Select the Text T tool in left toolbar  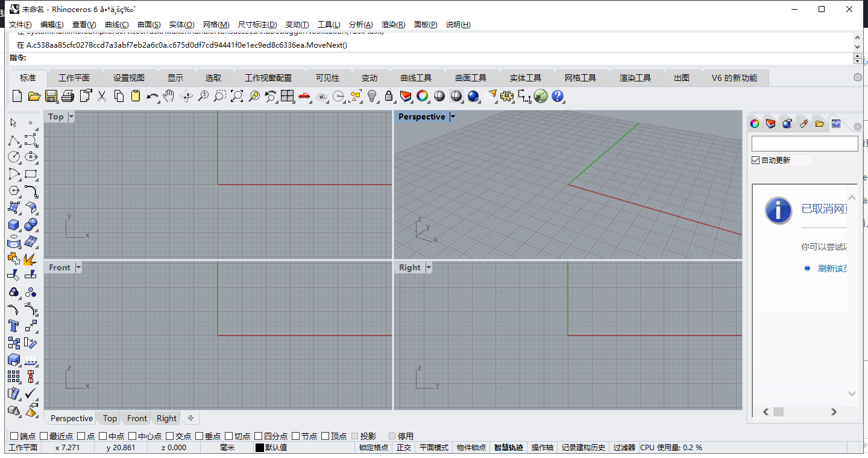(14, 326)
